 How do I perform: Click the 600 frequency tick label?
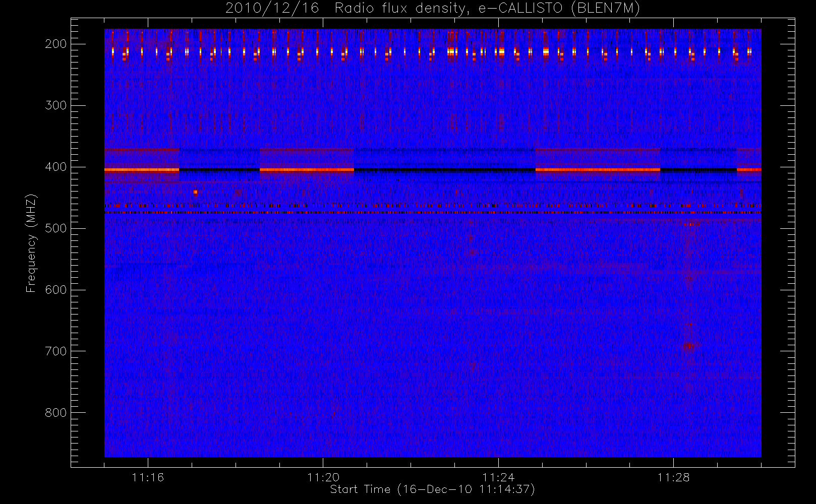click(x=55, y=290)
